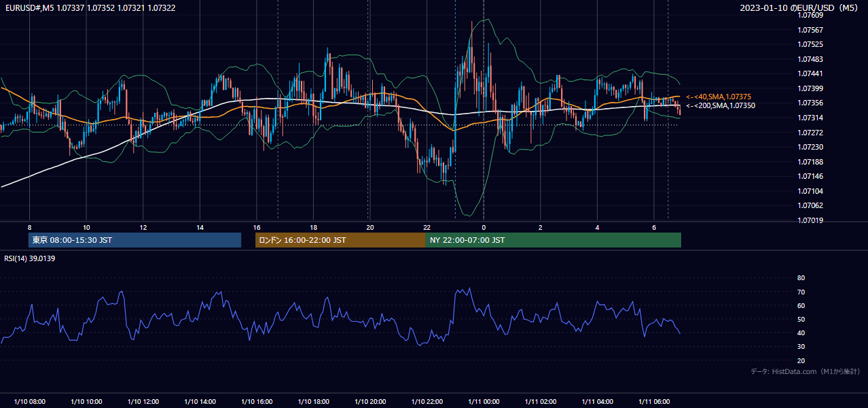Click price axis value 1.07356
The width and height of the screenshot is (868, 408).
810,103
